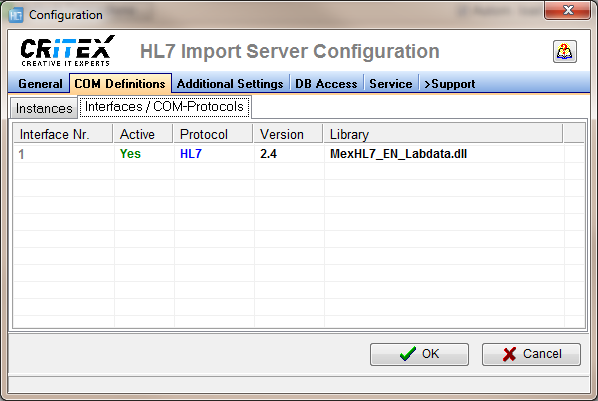Select the MexHL7_EN_Labdata.dll row
This screenshot has width=598, height=401.
pyautogui.click(x=299, y=154)
